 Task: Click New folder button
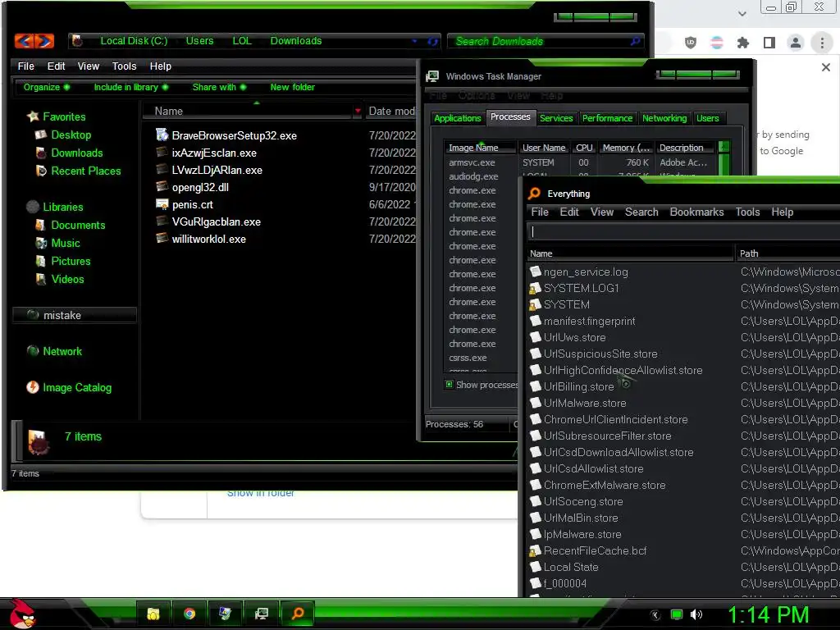[x=293, y=87]
